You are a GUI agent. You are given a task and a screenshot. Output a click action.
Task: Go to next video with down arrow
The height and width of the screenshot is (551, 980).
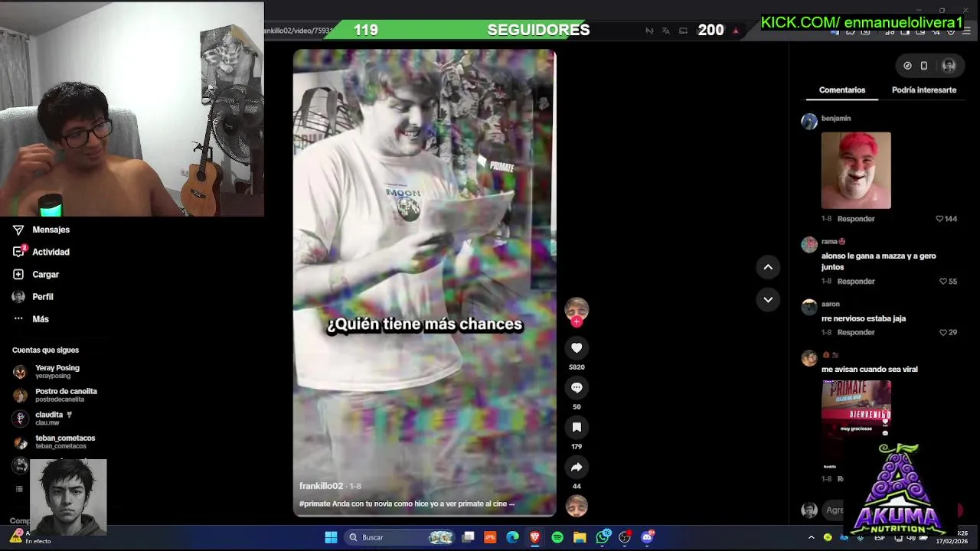(x=768, y=299)
